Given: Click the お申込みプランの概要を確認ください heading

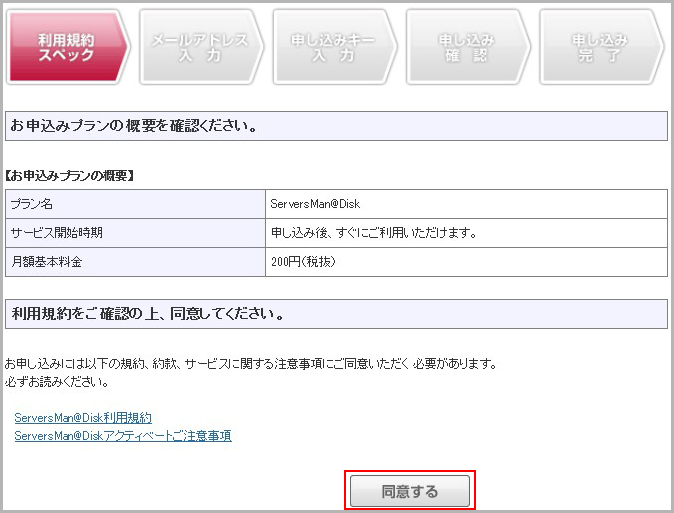Looking at the screenshot, I should tap(135, 127).
